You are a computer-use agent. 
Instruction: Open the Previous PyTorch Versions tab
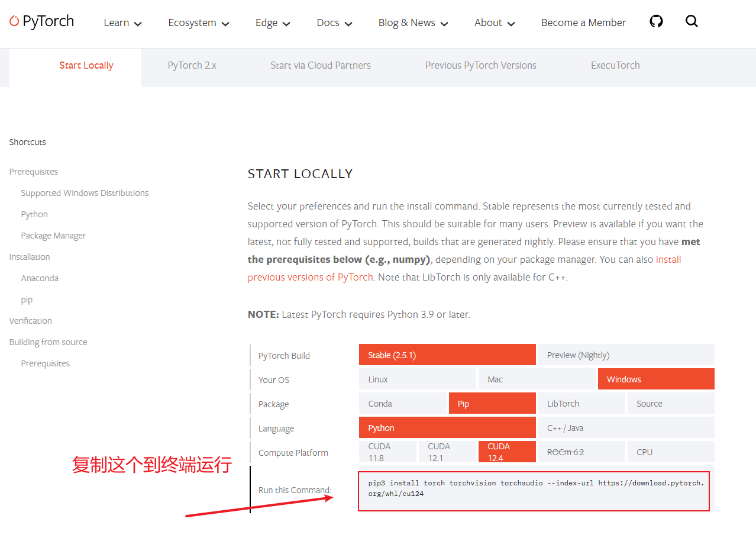click(x=481, y=66)
